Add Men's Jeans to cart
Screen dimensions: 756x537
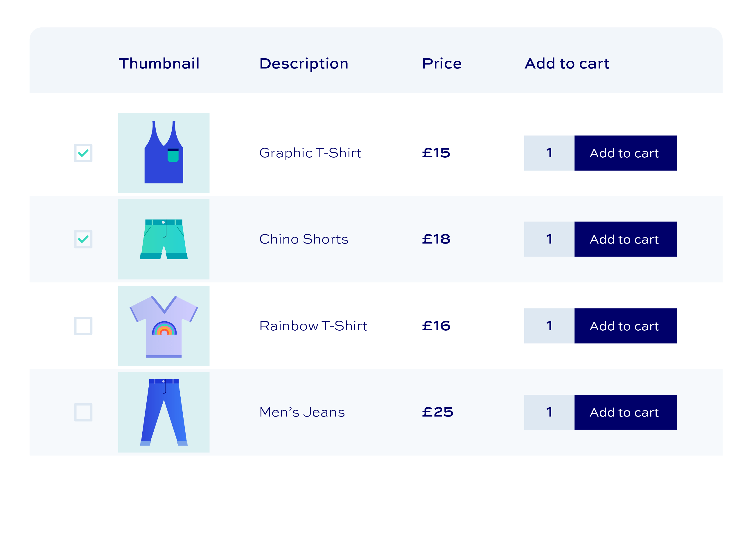[x=625, y=412]
